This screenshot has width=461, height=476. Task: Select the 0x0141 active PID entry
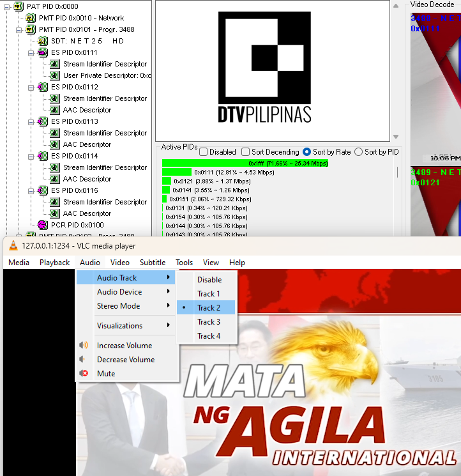tap(206, 190)
